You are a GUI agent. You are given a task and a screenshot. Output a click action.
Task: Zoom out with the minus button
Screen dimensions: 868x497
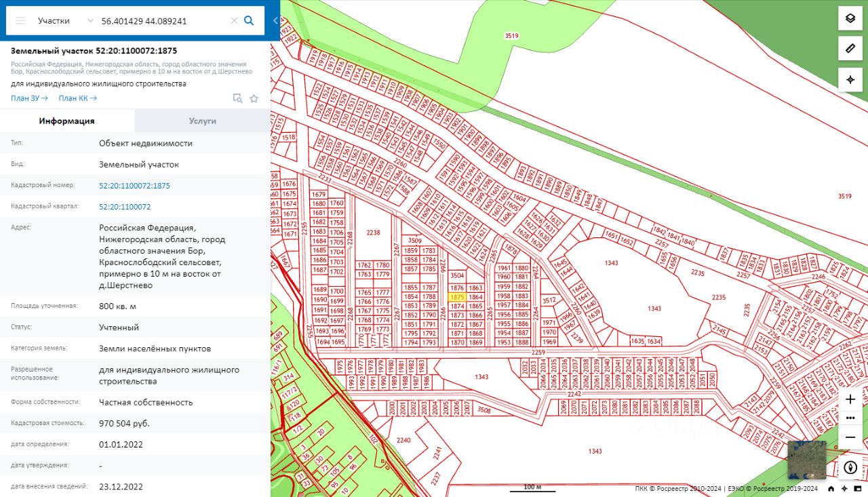850,437
